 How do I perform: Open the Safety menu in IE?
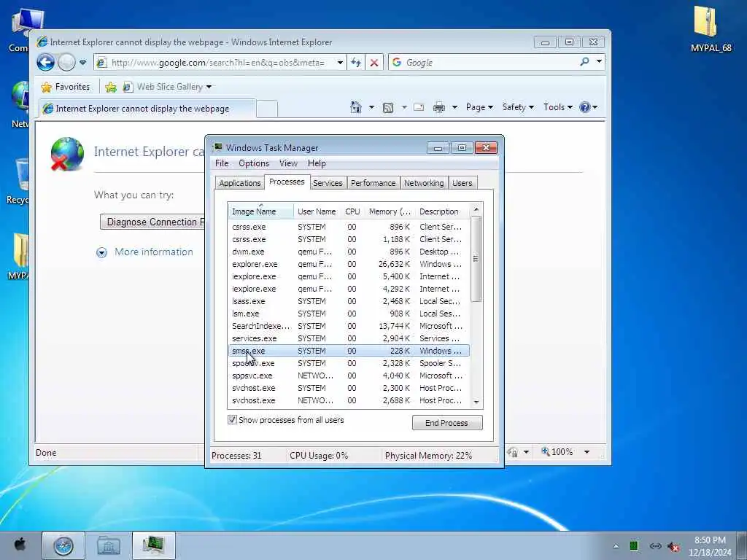(x=518, y=107)
